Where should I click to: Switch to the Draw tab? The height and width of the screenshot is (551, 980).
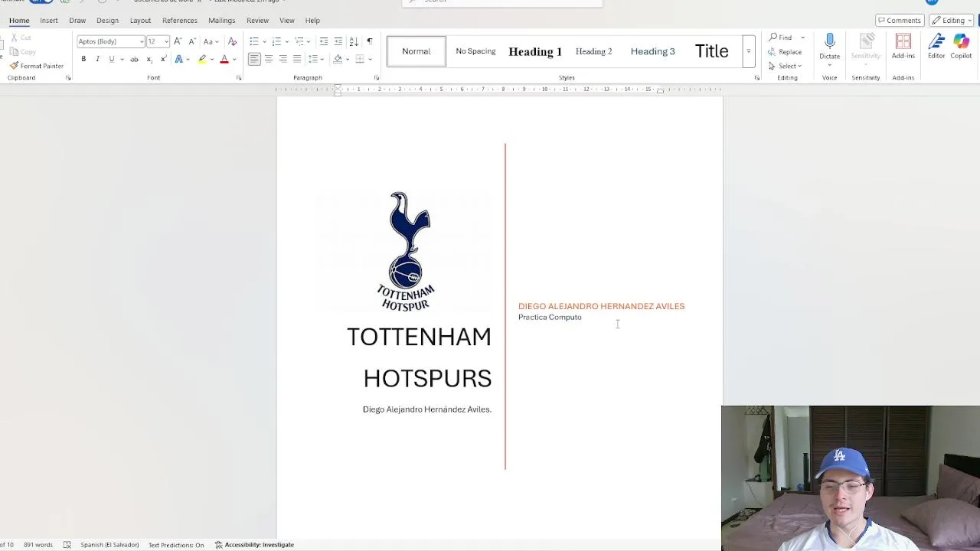tap(77, 21)
